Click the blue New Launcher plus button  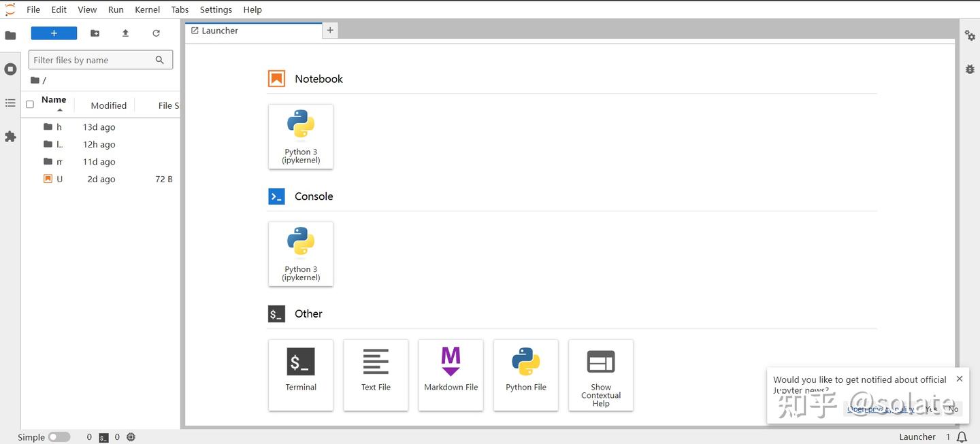click(x=54, y=33)
